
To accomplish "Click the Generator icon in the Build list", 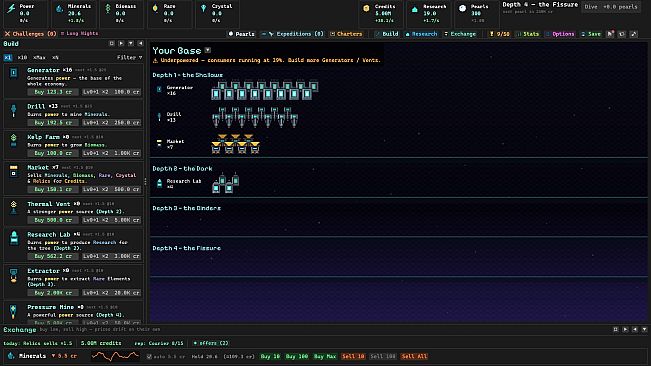I will click(14, 73).
